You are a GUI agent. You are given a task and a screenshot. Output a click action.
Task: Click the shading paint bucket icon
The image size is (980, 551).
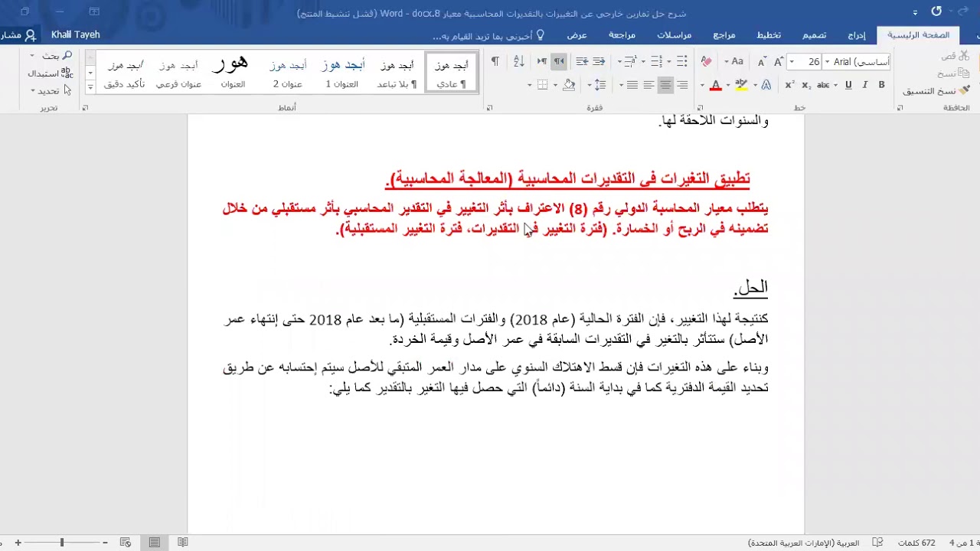(569, 85)
